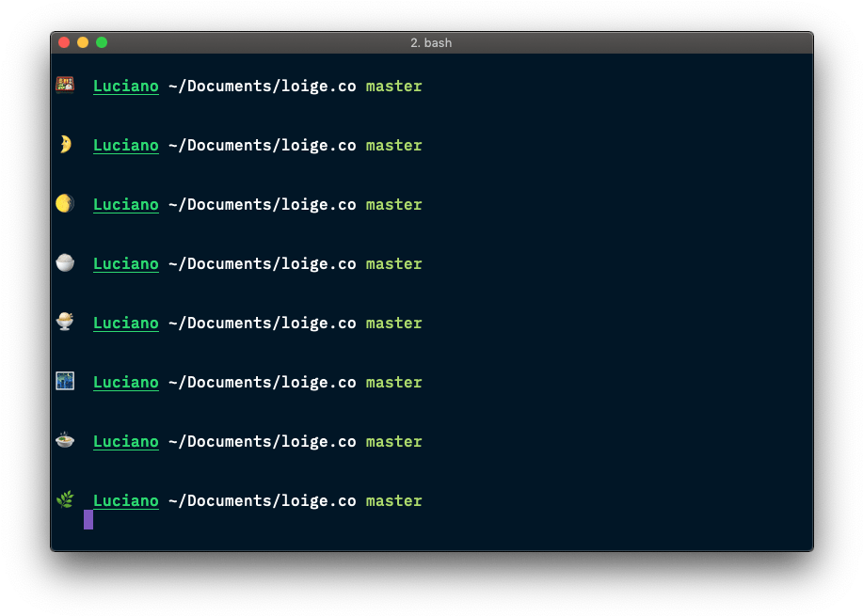Viewport: 863px width, 616px height.
Task: Click the cooked rice bowl emoji
Action: [x=65, y=263]
